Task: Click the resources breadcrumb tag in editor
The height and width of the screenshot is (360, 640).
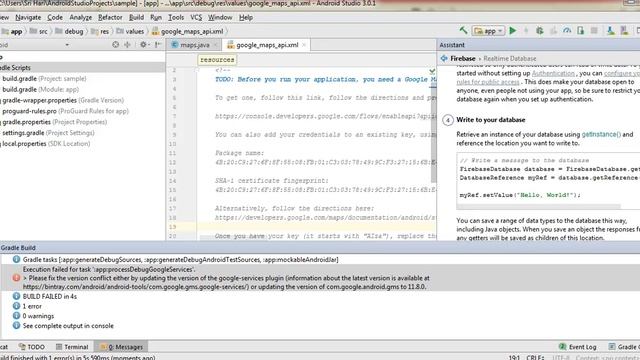Action: [217, 60]
